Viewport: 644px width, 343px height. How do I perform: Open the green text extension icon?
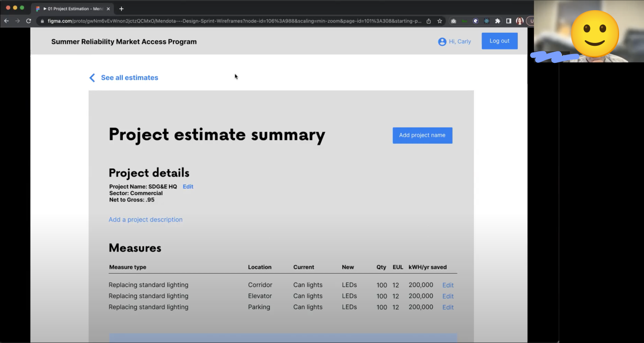[x=464, y=21]
